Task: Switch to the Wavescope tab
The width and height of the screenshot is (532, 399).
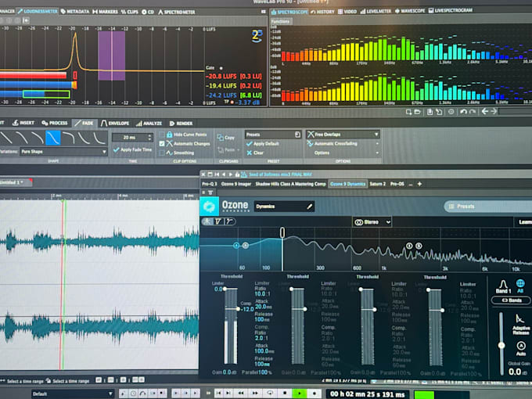Action: coord(409,11)
